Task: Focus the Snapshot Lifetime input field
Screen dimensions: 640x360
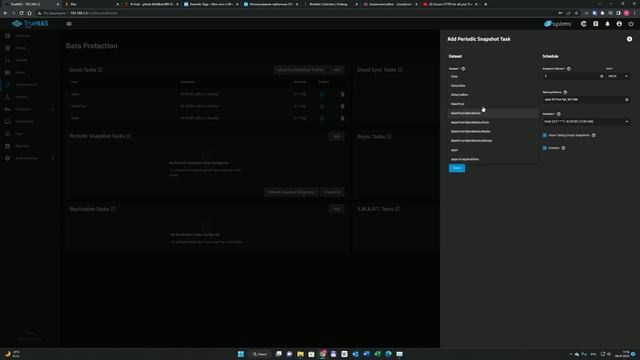Action: coord(571,76)
